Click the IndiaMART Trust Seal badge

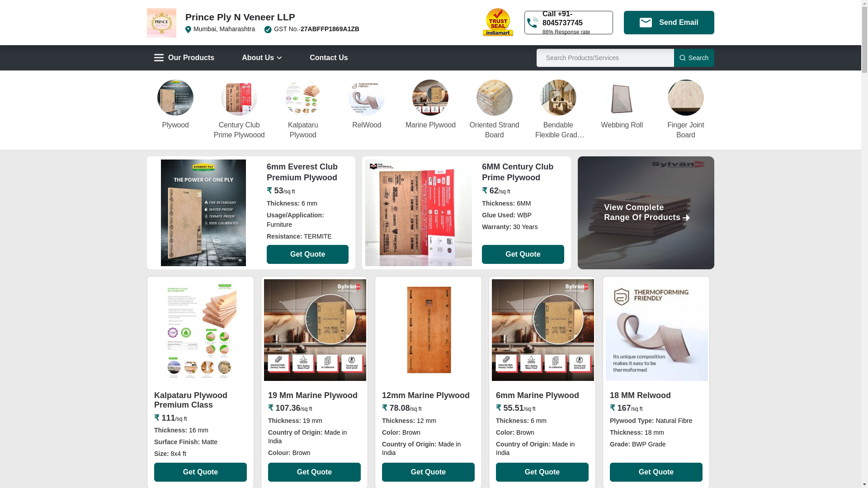pyautogui.click(x=498, y=22)
